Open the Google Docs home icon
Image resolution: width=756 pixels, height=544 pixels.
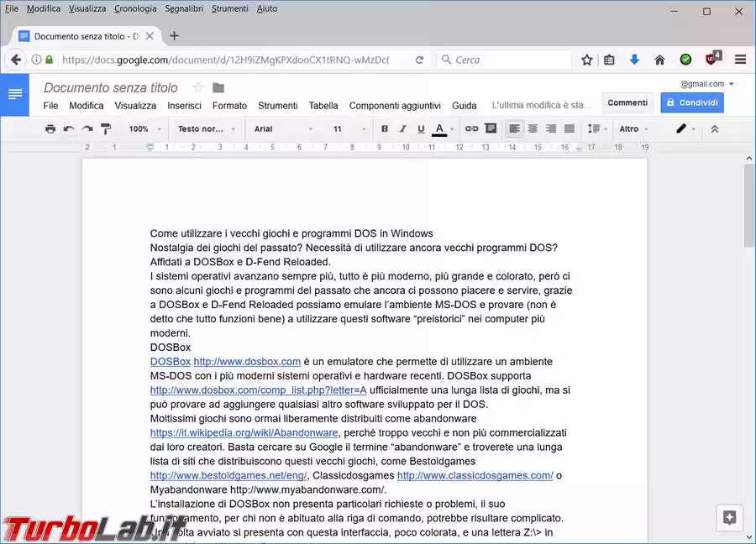coord(15,94)
